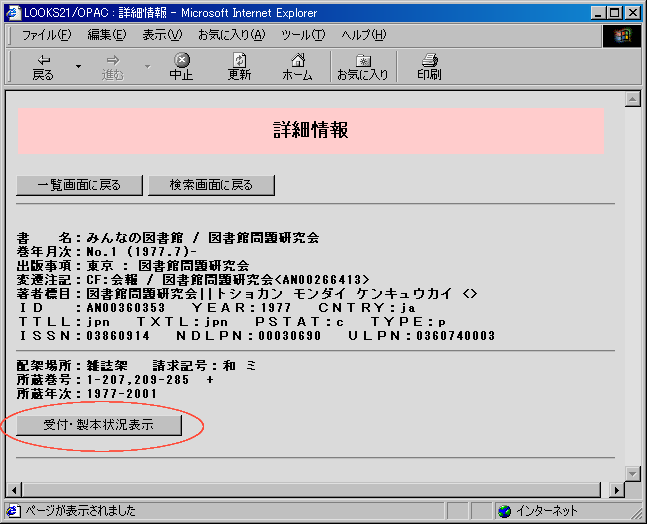Click the status text ページが表示されました
Screen dimensions: 647x524
[x=80, y=511]
